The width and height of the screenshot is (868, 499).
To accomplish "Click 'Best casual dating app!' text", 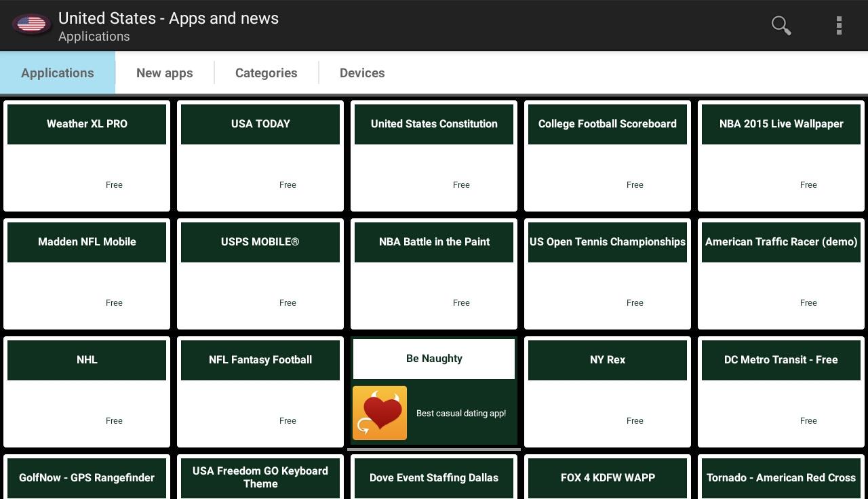I will (x=461, y=413).
